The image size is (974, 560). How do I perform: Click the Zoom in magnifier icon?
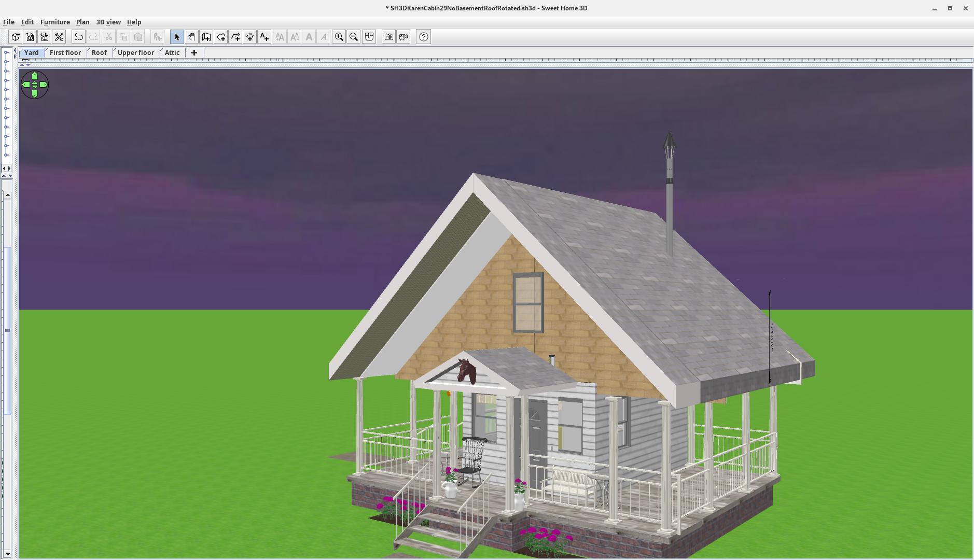pyautogui.click(x=339, y=37)
